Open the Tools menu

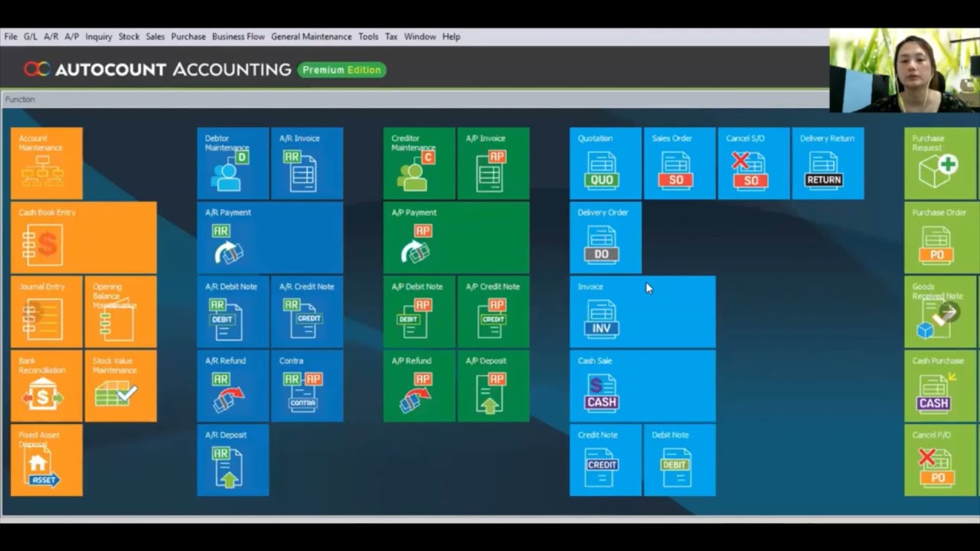tap(368, 37)
